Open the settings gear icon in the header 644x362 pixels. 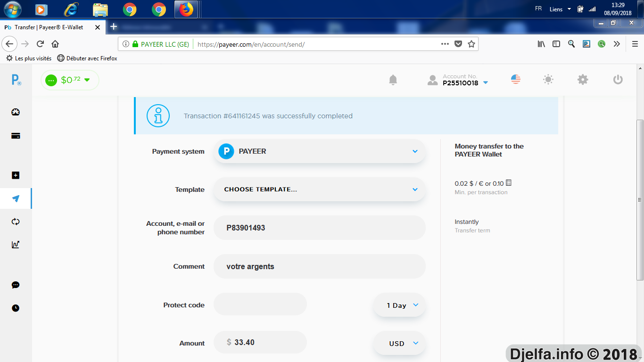pyautogui.click(x=583, y=79)
